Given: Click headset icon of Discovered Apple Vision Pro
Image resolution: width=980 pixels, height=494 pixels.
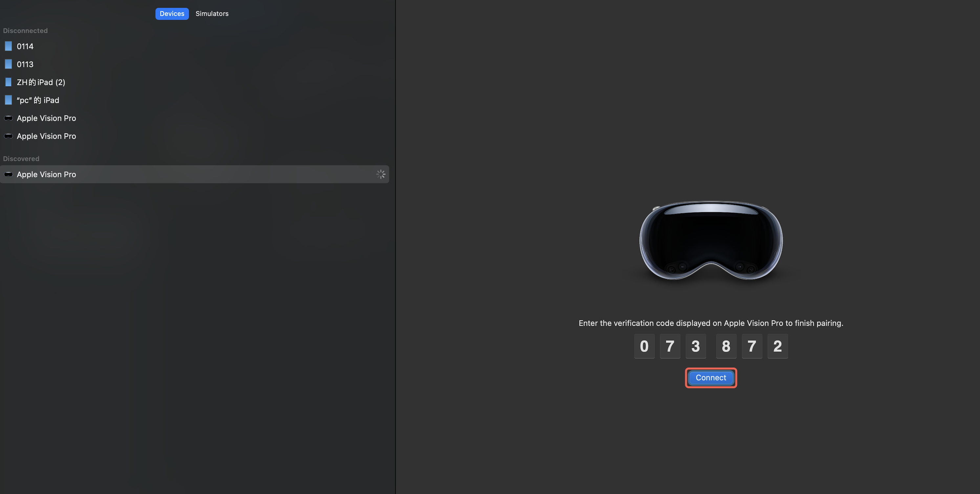Looking at the screenshot, I should coord(9,174).
